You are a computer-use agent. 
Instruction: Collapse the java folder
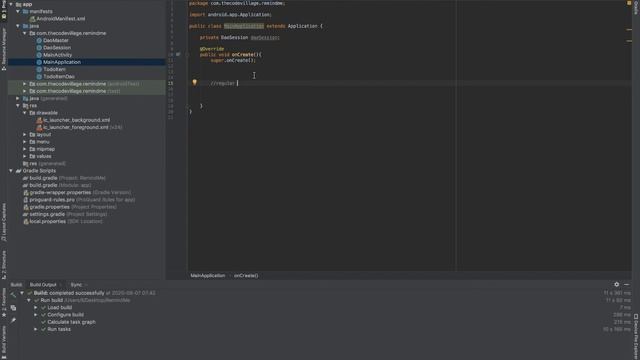18,26
